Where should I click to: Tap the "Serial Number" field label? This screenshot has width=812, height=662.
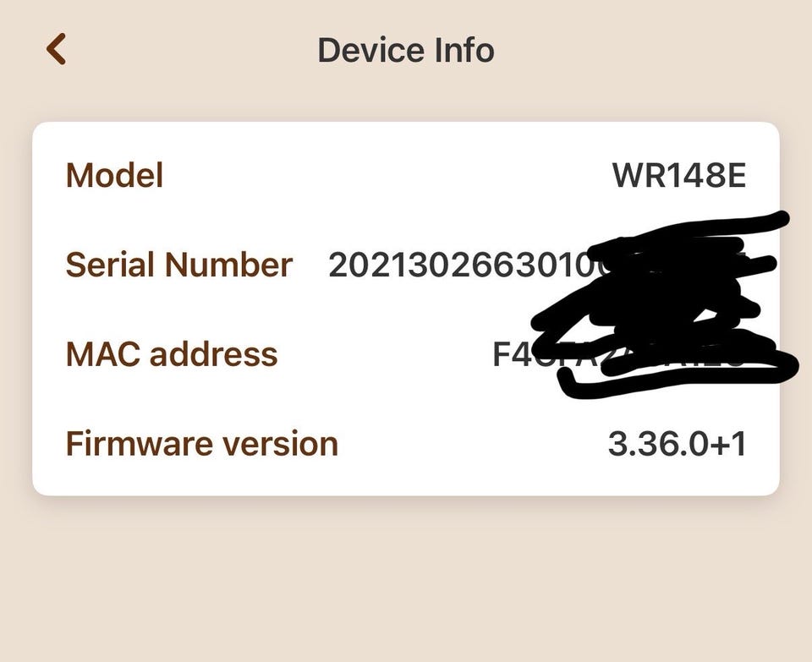pos(178,265)
